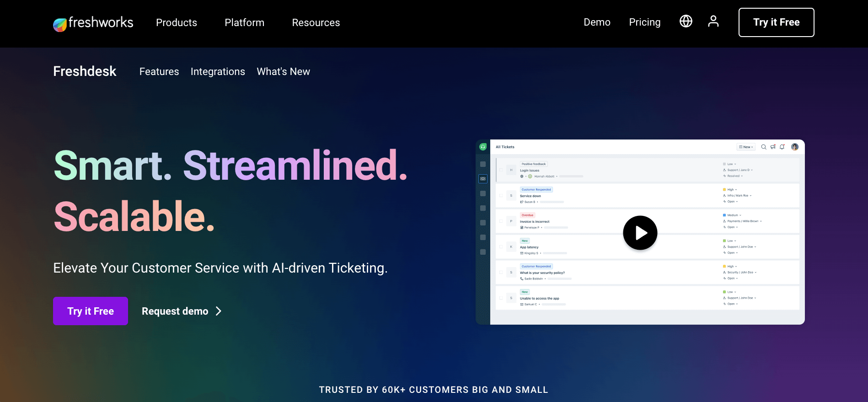
Task: Open the Resources menu
Action: tap(316, 22)
